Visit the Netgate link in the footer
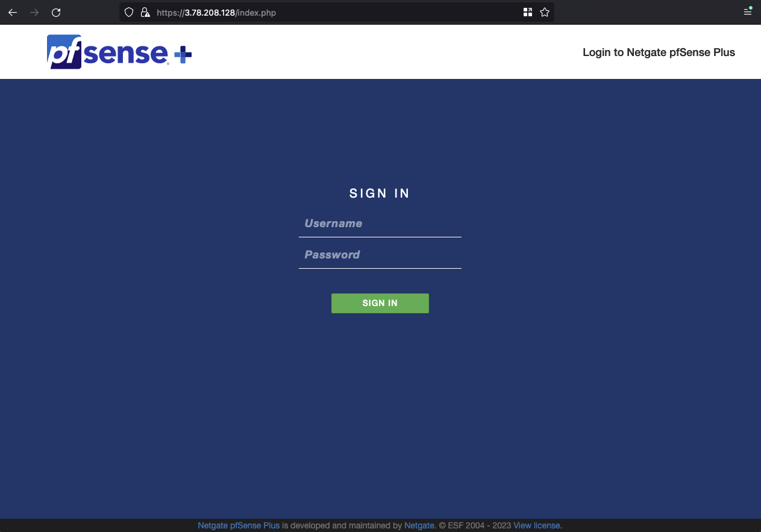 coord(419,525)
